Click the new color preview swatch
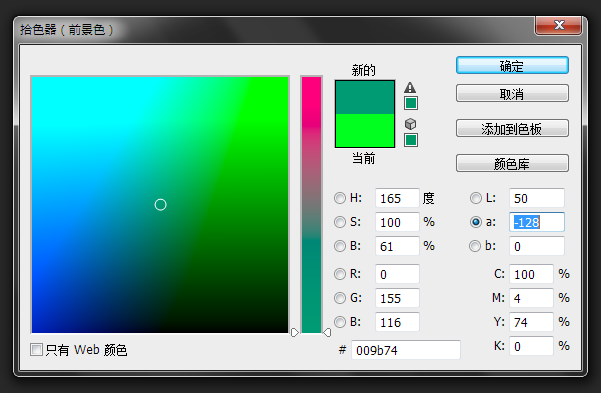 (365, 97)
